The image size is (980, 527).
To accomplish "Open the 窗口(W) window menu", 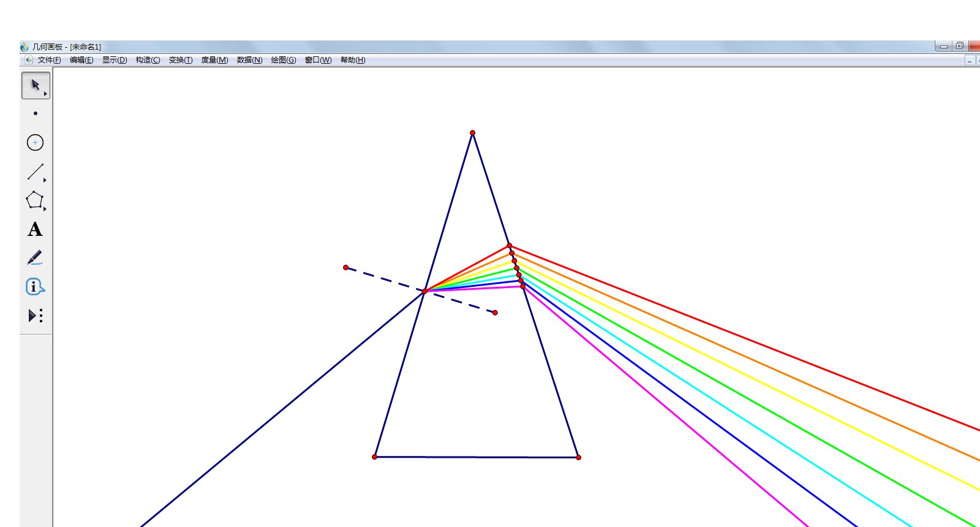I will (318, 60).
